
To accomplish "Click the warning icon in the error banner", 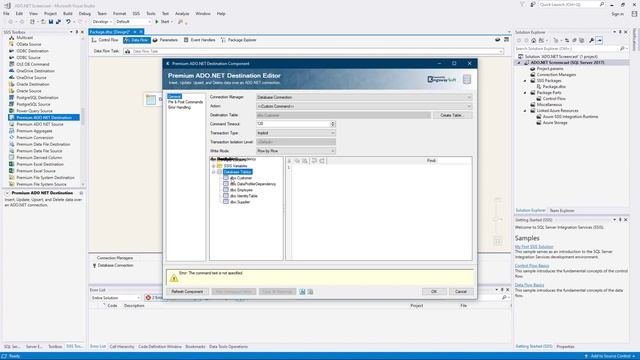I will (x=174, y=278).
